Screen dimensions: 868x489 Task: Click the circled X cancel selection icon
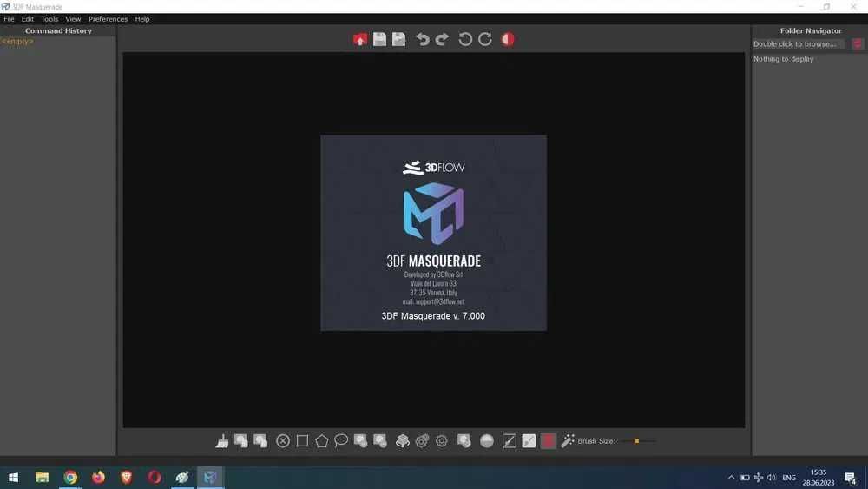(x=283, y=441)
